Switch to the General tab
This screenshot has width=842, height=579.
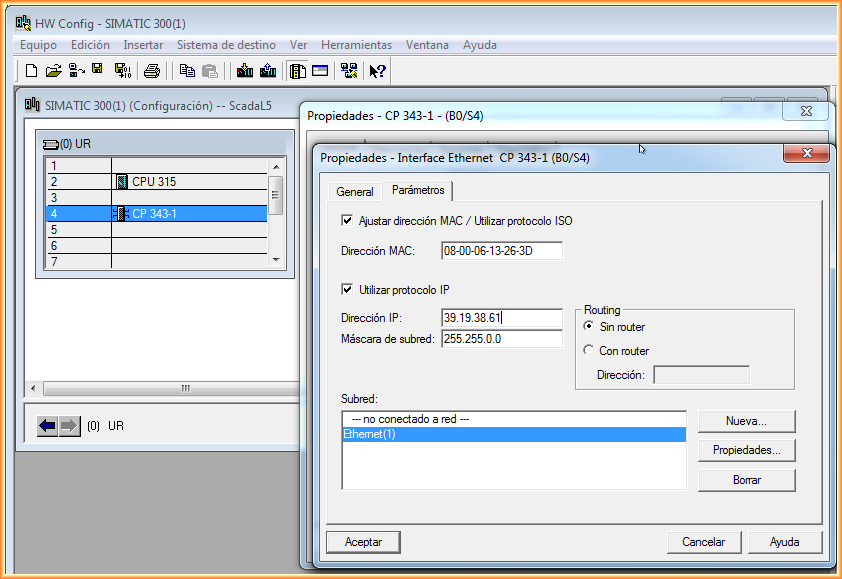(355, 191)
